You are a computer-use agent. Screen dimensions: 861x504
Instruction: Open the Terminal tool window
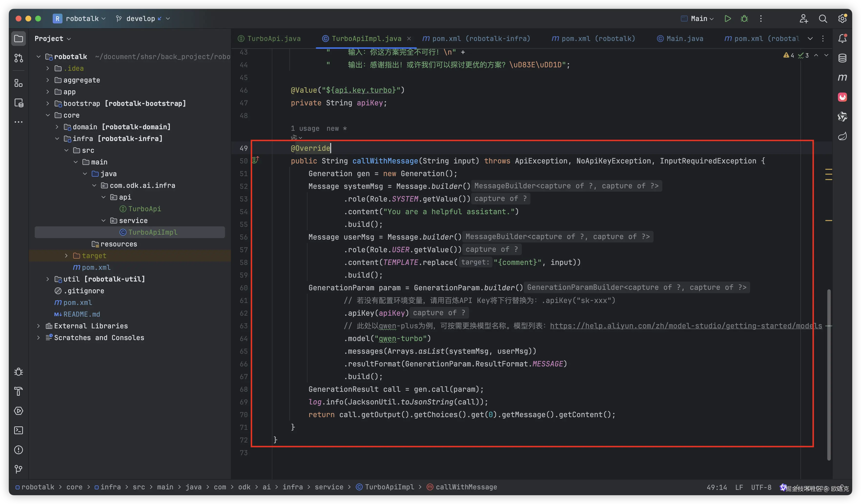tap(19, 430)
